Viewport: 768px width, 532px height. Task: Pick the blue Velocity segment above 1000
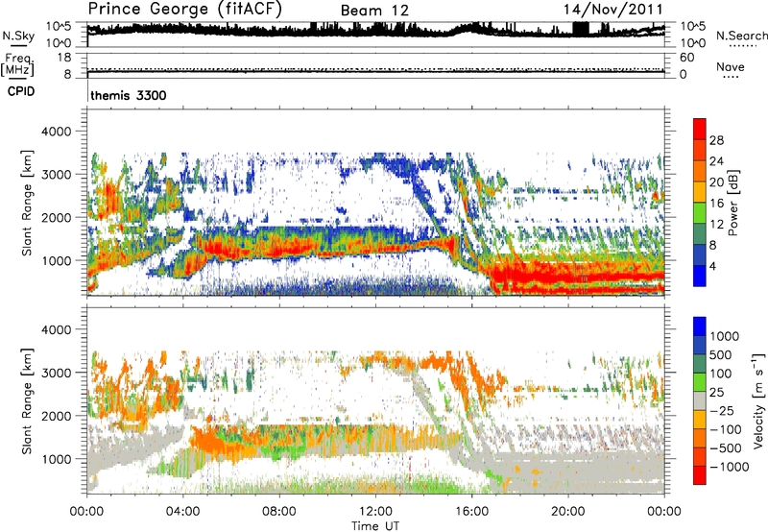point(700,326)
